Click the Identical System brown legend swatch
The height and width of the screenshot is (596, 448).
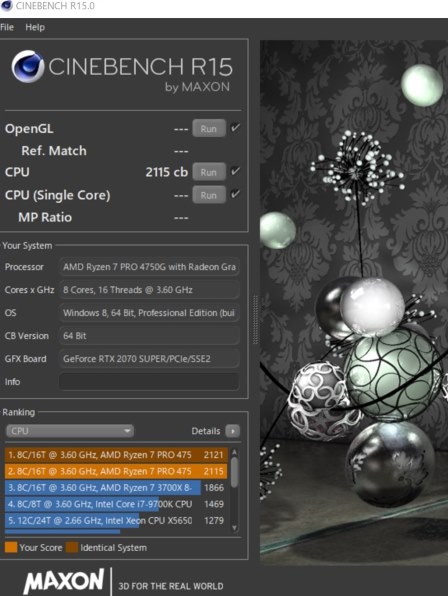72,547
